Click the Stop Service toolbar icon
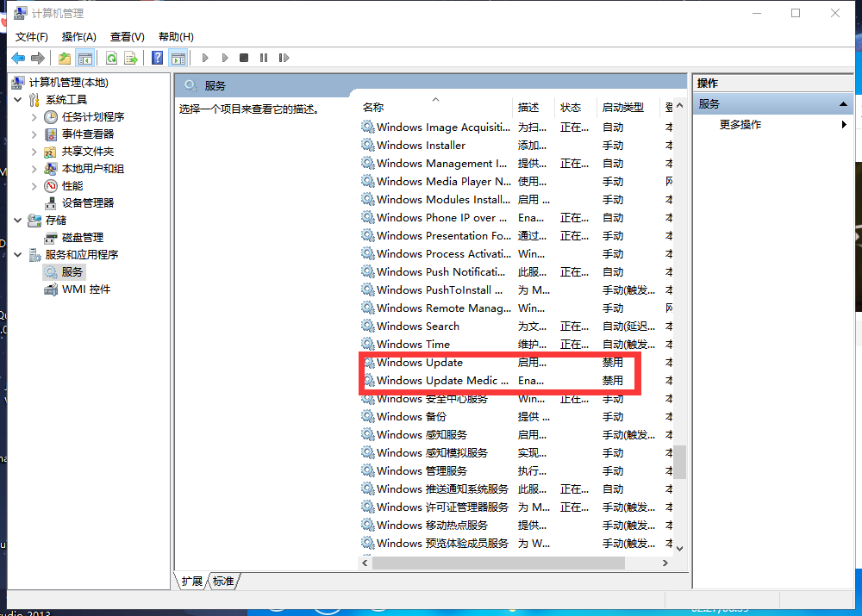The width and height of the screenshot is (862, 616). [244, 58]
